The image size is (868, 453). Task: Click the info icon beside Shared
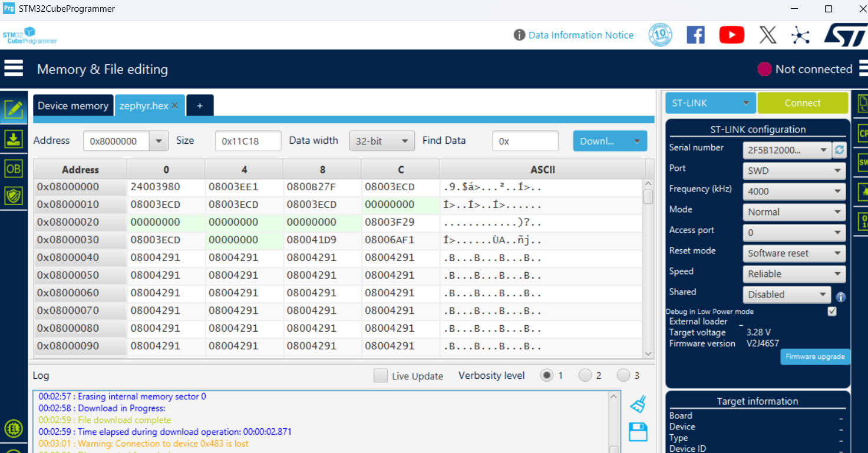click(x=841, y=297)
